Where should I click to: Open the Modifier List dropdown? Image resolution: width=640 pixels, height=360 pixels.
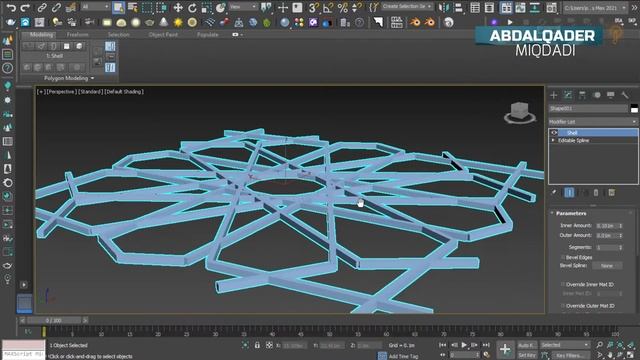(593, 122)
